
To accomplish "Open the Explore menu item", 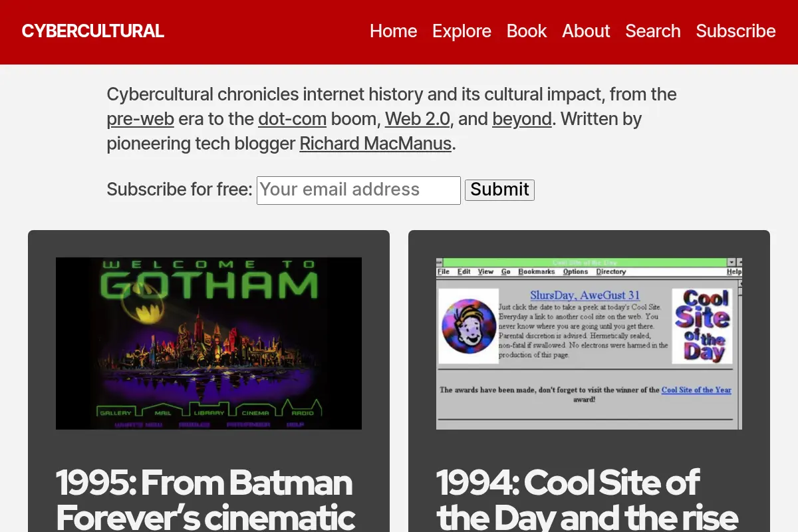I will 462,31.
